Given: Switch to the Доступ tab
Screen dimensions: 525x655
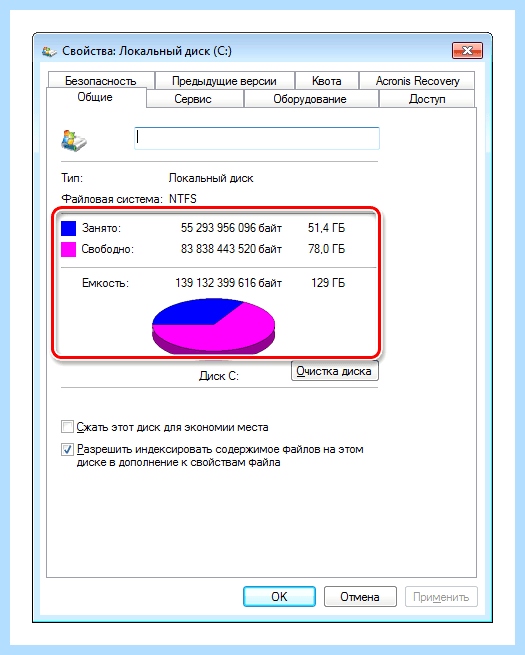Looking at the screenshot, I should [x=427, y=99].
